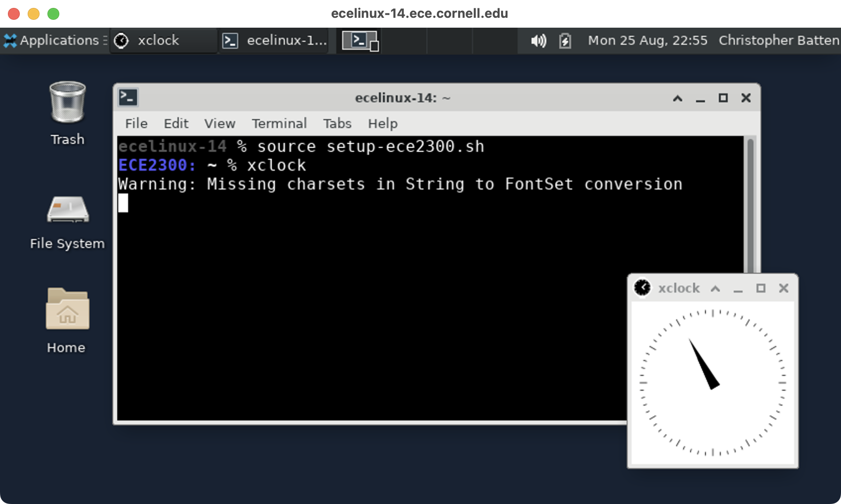Shade the terminal window with the up-arrow button
The width and height of the screenshot is (841, 504).
point(677,98)
